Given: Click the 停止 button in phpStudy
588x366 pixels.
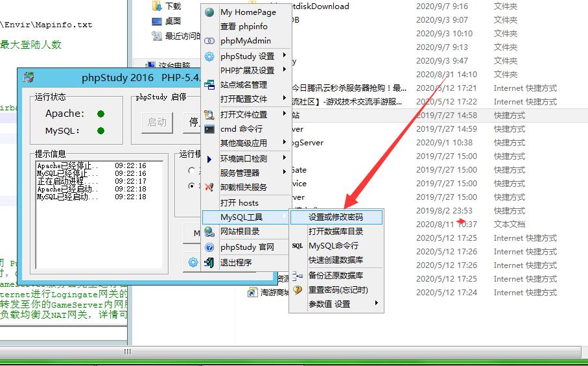Looking at the screenshot, I should click(193, 123).
